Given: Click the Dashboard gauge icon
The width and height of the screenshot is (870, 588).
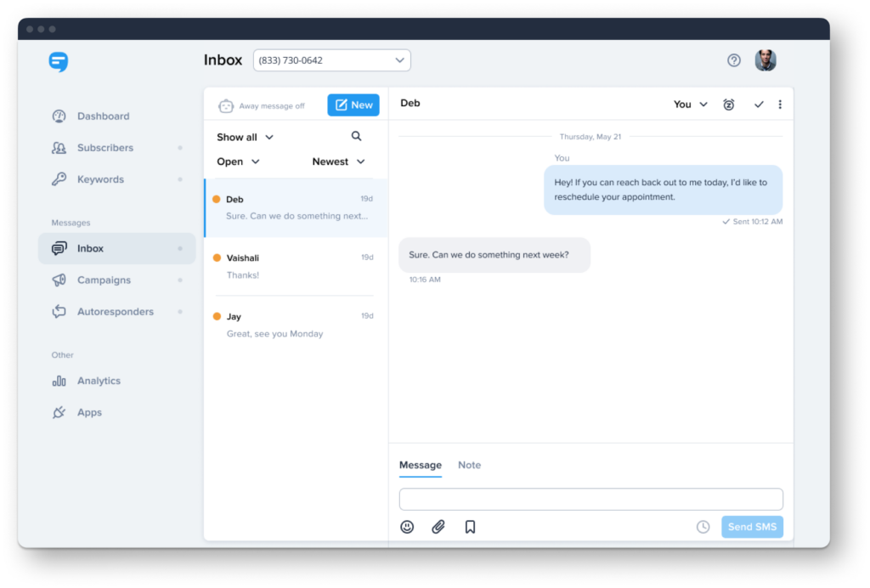Looking at the screenshot, I should [x=59, y=116].
